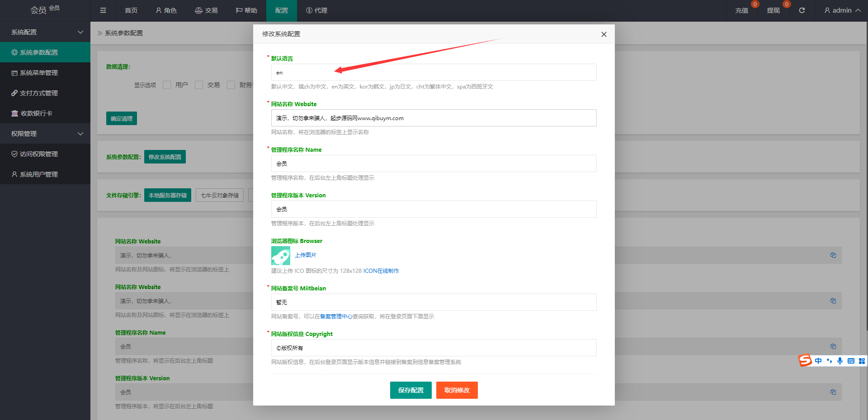Viewport: 868px width, 420px height.
Task: Click the 网站版权信息 Copyright input field
Action: 434,348
